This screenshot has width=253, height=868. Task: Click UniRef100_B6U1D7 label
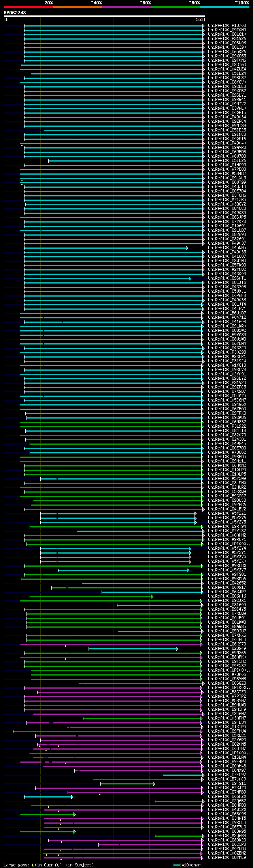pyautogui.click(x=227, y=313)
